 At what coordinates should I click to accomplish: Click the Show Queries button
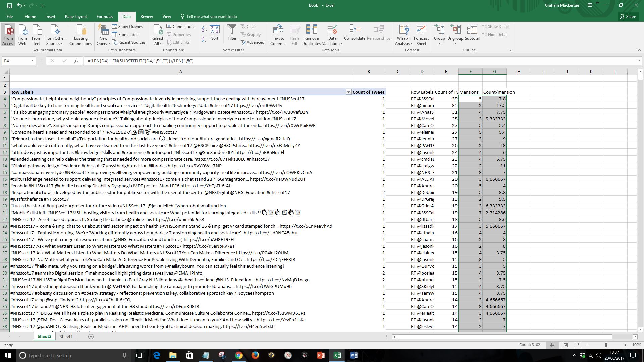pyautogui.click(x=127, y=27)
